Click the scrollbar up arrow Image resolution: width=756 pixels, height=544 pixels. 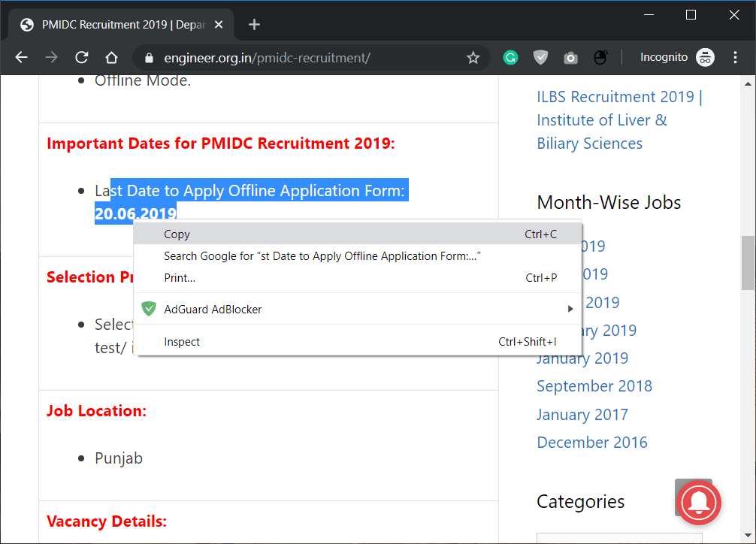click(x=748, y=84)
